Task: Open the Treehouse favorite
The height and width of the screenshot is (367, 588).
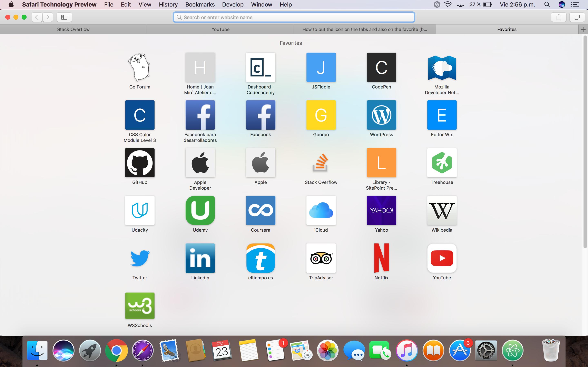Action: (441, 163)
